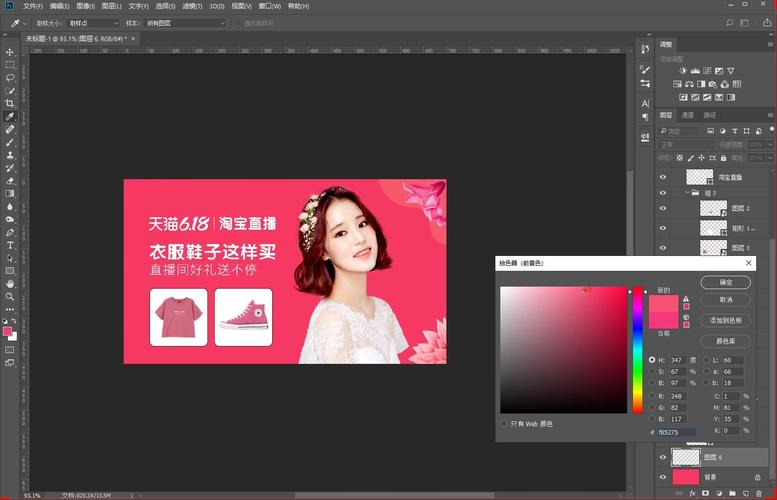The width and height of the screenshot is (777, 500).
Task: Select the Lasso tool
Action: click(10, 77)
